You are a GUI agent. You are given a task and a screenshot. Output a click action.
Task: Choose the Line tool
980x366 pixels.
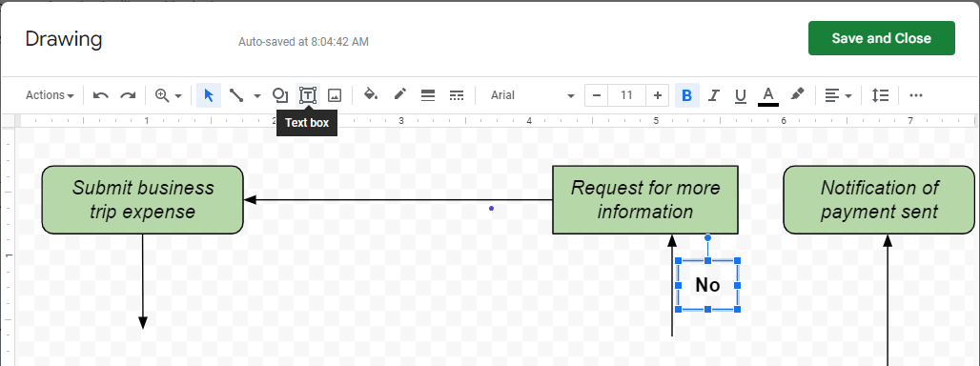(x=236, y=95)
